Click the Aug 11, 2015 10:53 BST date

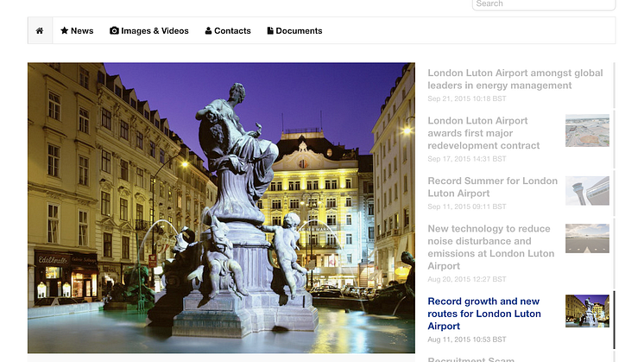coord(467,340)
